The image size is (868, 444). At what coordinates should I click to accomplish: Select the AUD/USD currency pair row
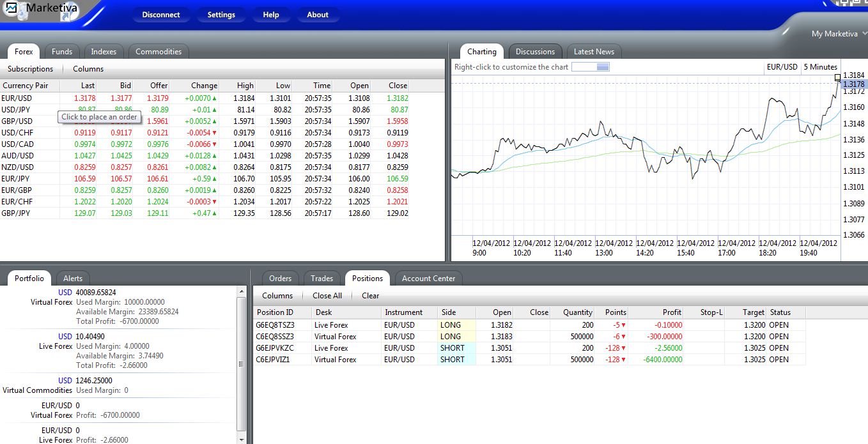coord(205,156)
